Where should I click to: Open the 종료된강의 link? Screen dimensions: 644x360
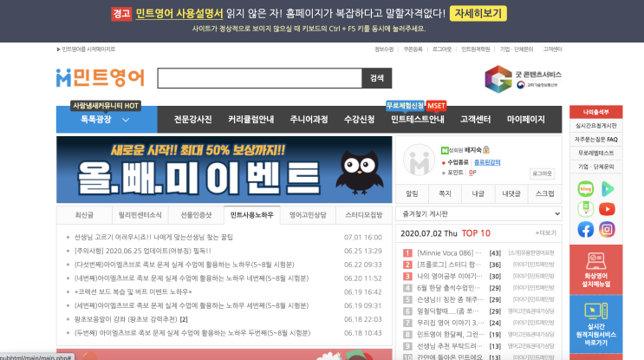(487, 162)
